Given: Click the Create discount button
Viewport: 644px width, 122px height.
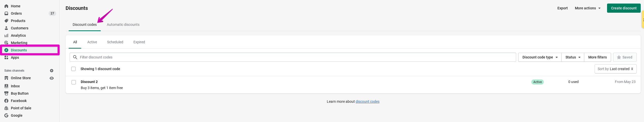Looking at the screenshot, I should [x=623, y=8].
